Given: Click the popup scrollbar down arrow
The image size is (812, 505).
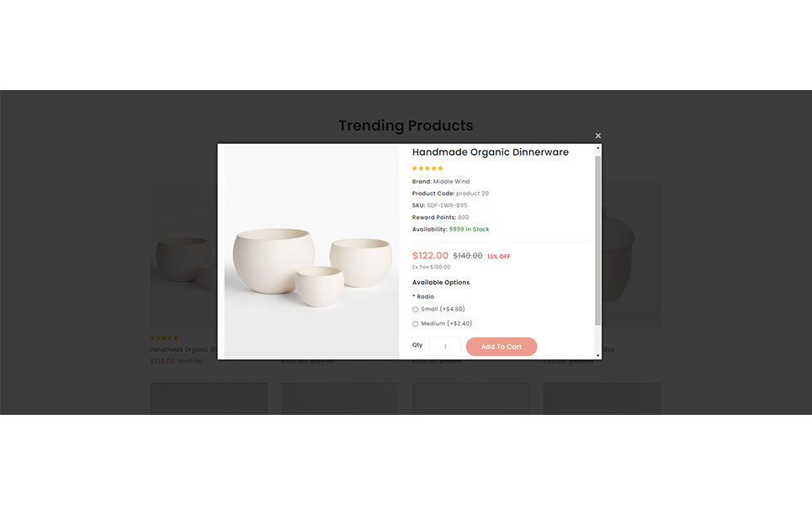Looking at the screenshot, I should point(598,355).
